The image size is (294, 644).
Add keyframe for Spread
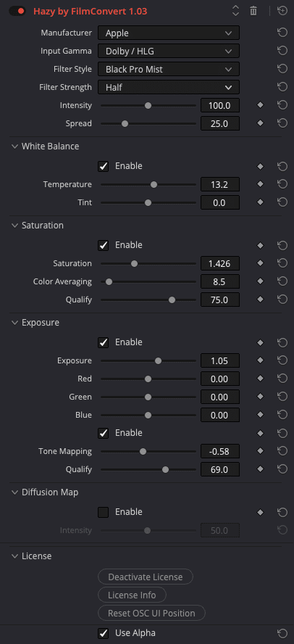point(260,123)
